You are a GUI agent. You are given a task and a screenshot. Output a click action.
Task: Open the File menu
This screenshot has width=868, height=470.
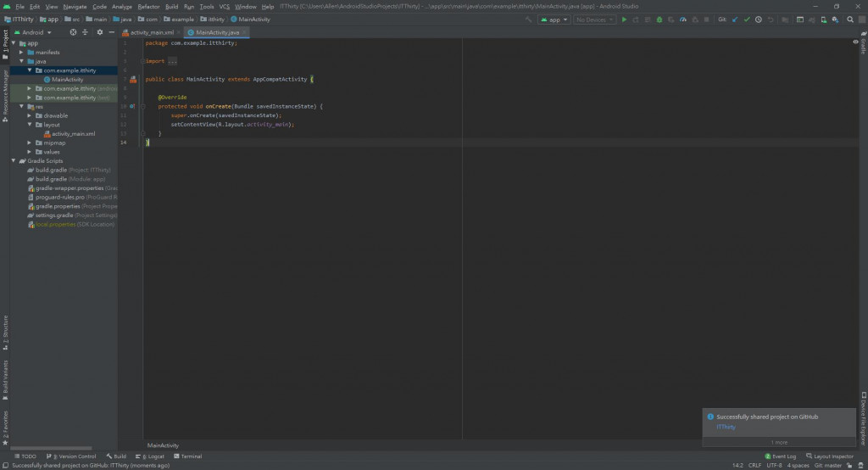[x=20, y=7]
